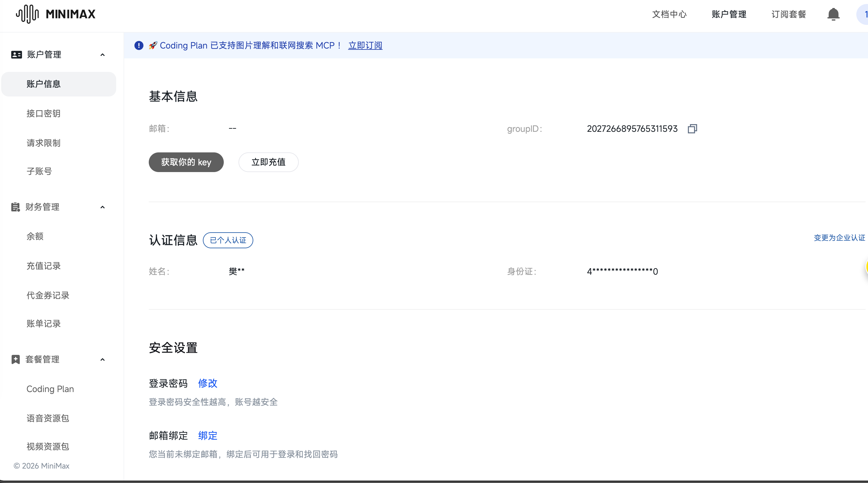Copy the groupID with copy icon
The image size is (868, 483).
click(692, 129)
